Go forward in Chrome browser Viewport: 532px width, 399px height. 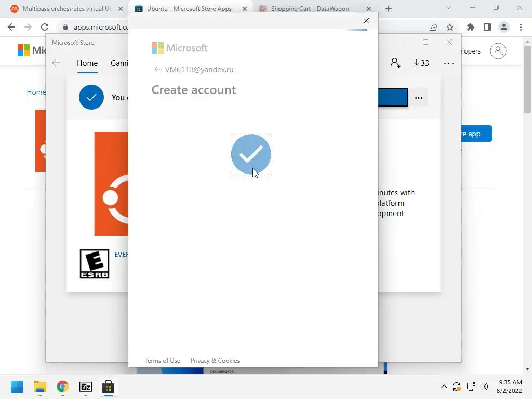(x=28, y=27)
